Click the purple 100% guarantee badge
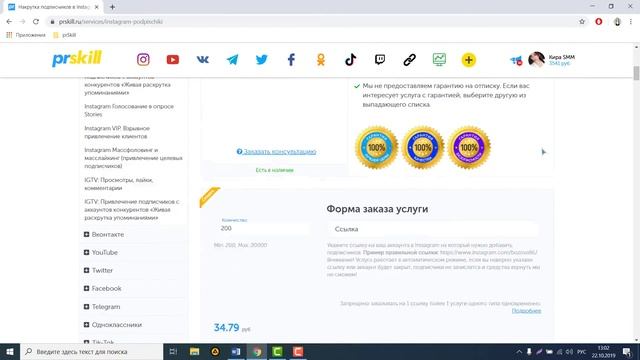The width and height of the screenshot is (640, 360). point(469,147)
